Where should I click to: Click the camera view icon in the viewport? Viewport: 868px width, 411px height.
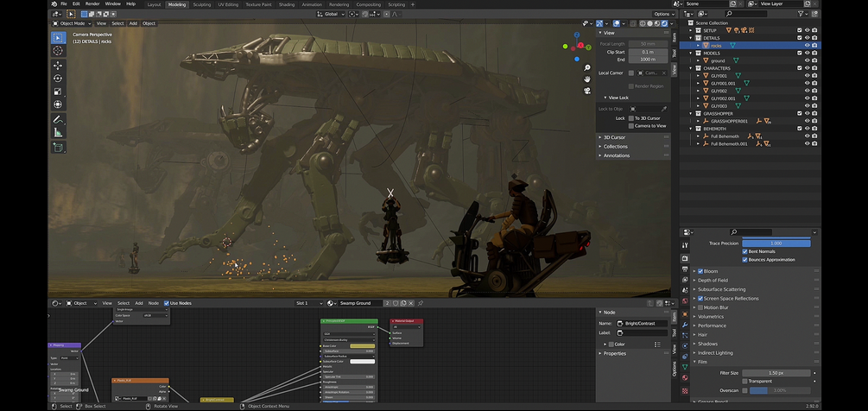point(586,90)
